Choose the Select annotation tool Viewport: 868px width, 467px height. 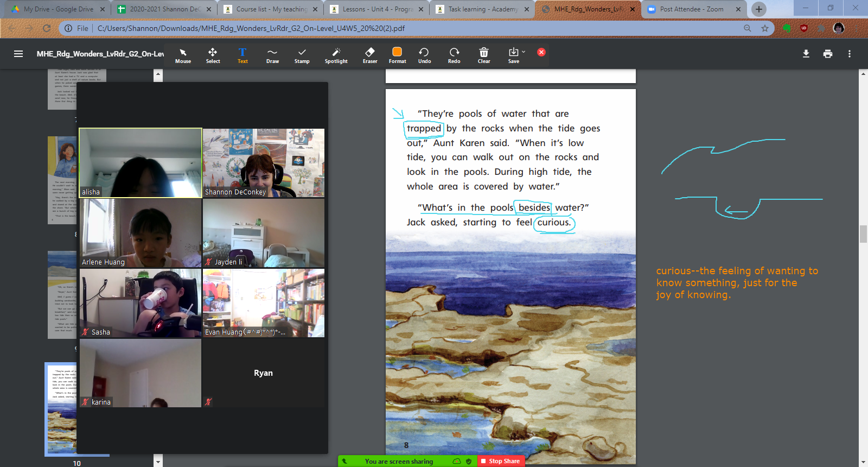[213, 55]
